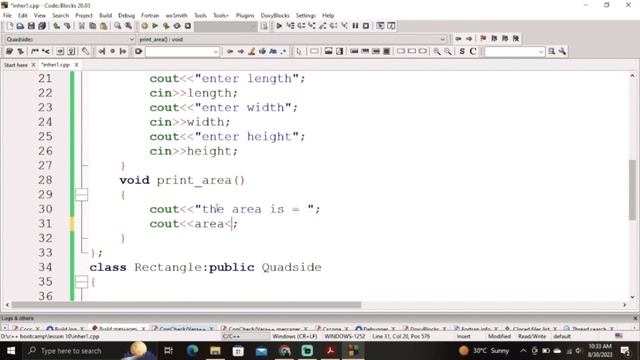Click the Build and run icon
This screenshot has width=640, height=360.
pyautogui.click(x=166, y=26)
